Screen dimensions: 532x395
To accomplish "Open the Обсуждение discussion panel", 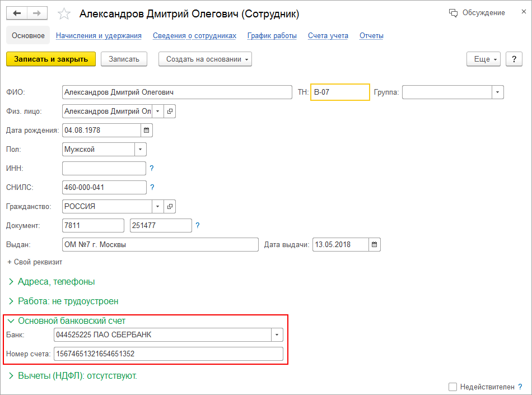I will point(477,13).
